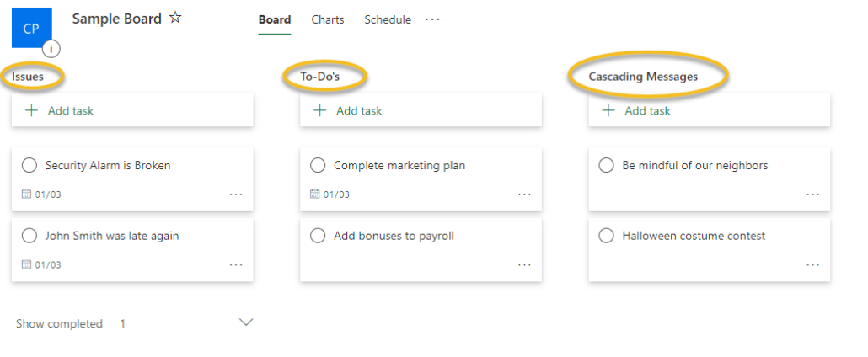Add task in the Issues column
Image resolution: width=868 pixels, height=357 pixels.
tap(70, 110)
